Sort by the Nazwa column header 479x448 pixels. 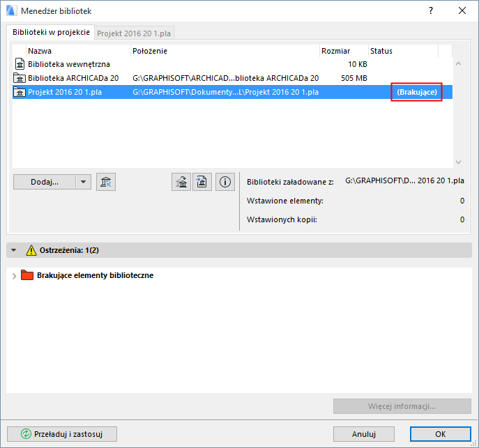pyautogui.click(x=78, y=51)
